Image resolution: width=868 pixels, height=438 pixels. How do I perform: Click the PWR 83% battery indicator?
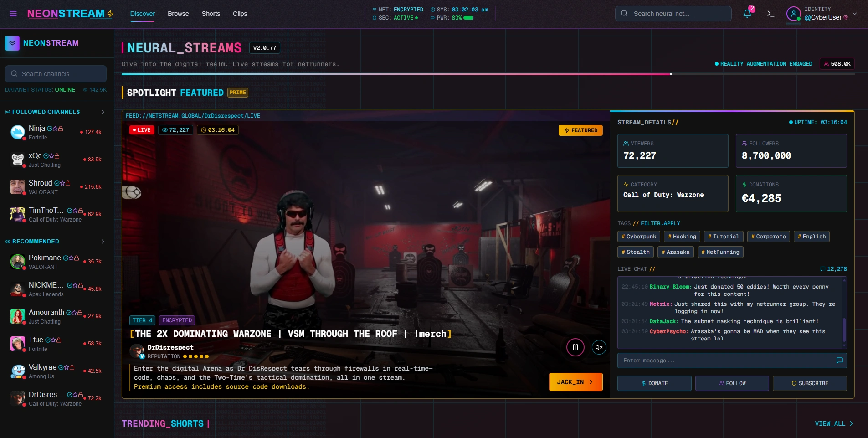[x=452, y=18]
